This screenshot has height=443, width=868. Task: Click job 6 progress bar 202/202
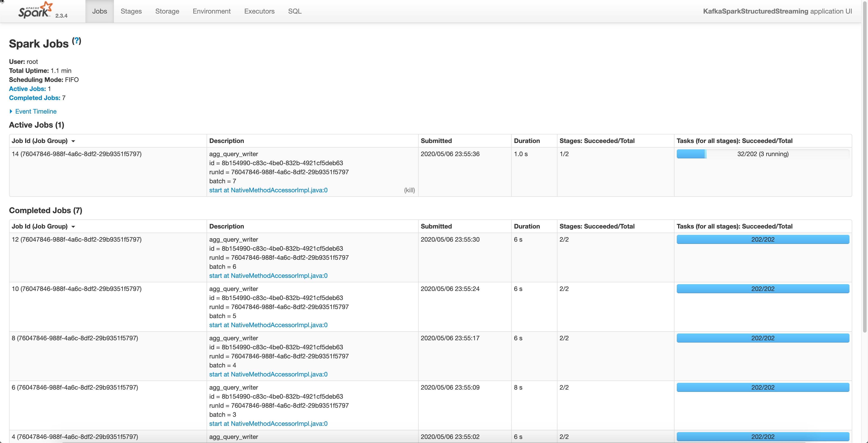tap(762, 387)
